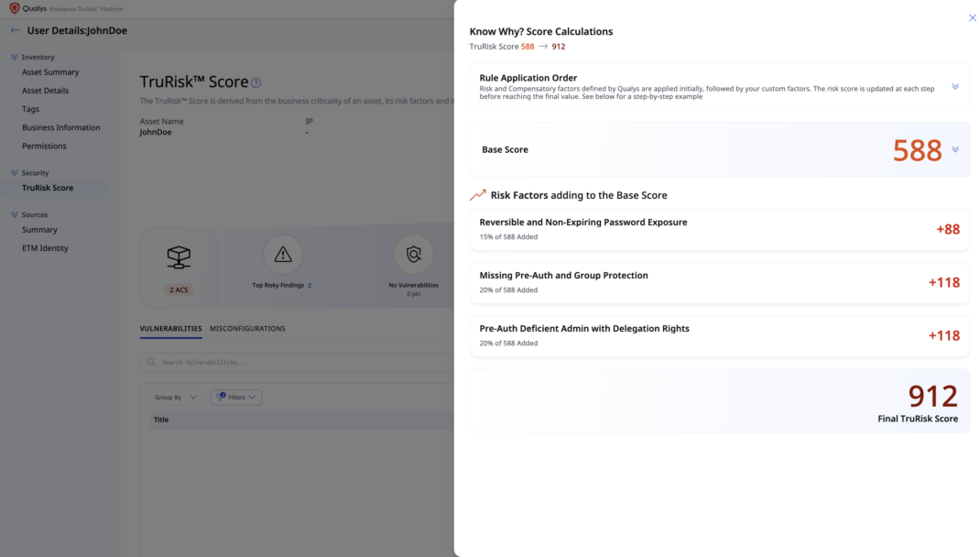
Task: Click the large 588 Base Score number
Action: click(917, 150)
